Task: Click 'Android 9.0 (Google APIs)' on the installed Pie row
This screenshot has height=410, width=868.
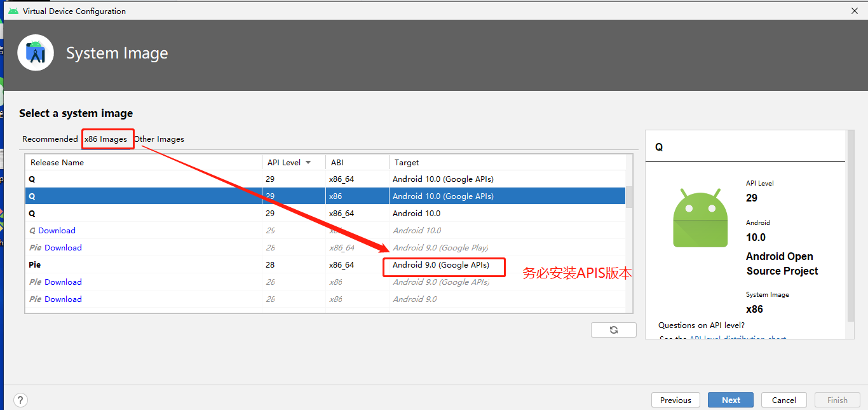Action: coord(441,265)
